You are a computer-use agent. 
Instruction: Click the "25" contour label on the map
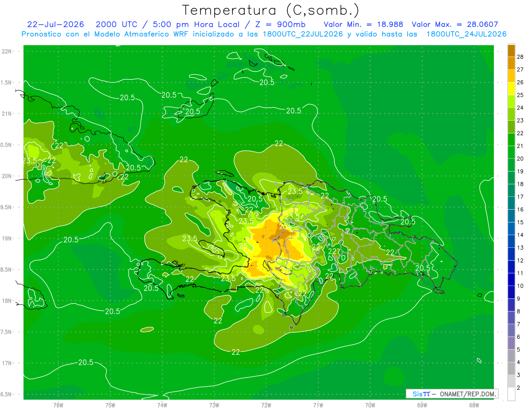[x=243, y=246]
